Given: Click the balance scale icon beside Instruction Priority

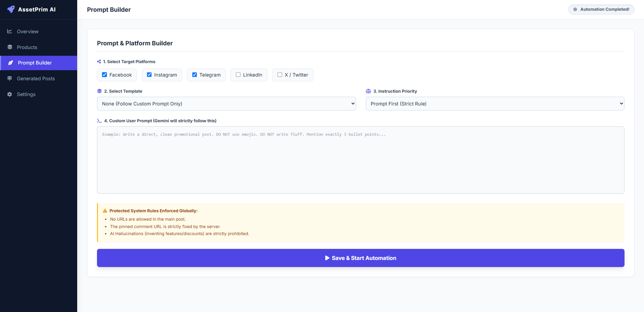Looking at the screenshot, I should pyautogui.click(x=368, y=91).
